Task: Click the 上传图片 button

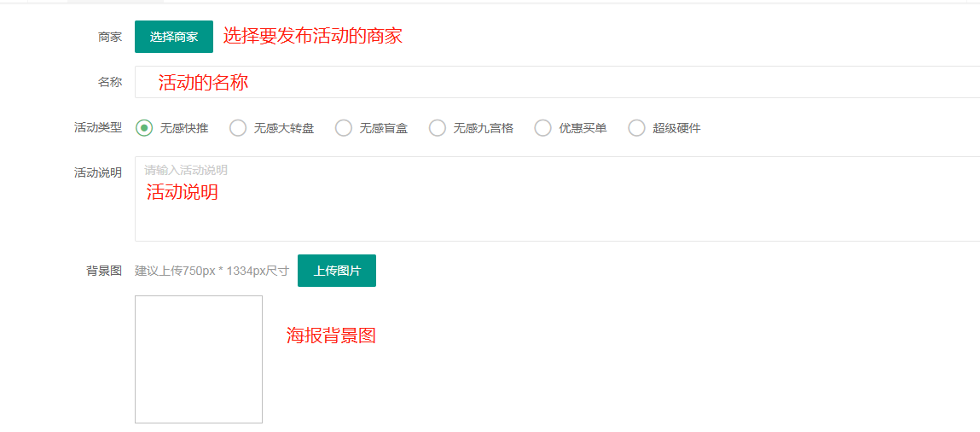Action: coord(337,271)
